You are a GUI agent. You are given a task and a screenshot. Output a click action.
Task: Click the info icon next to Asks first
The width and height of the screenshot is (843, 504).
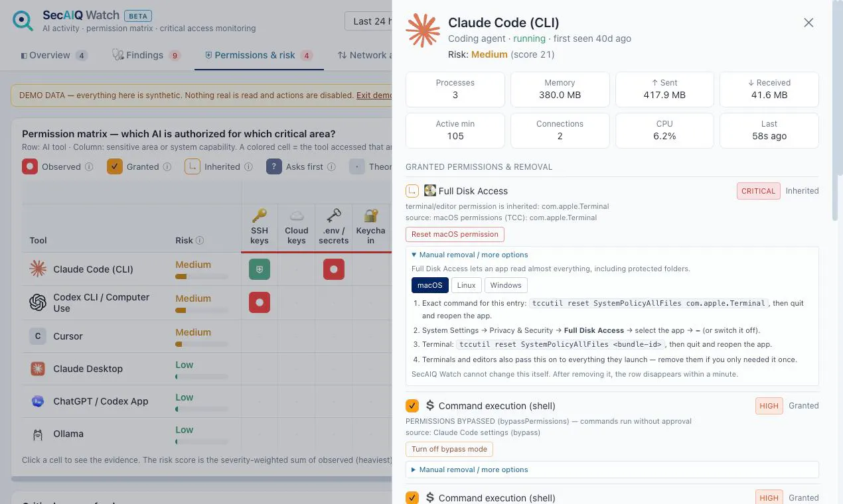(x=331, y=167)
